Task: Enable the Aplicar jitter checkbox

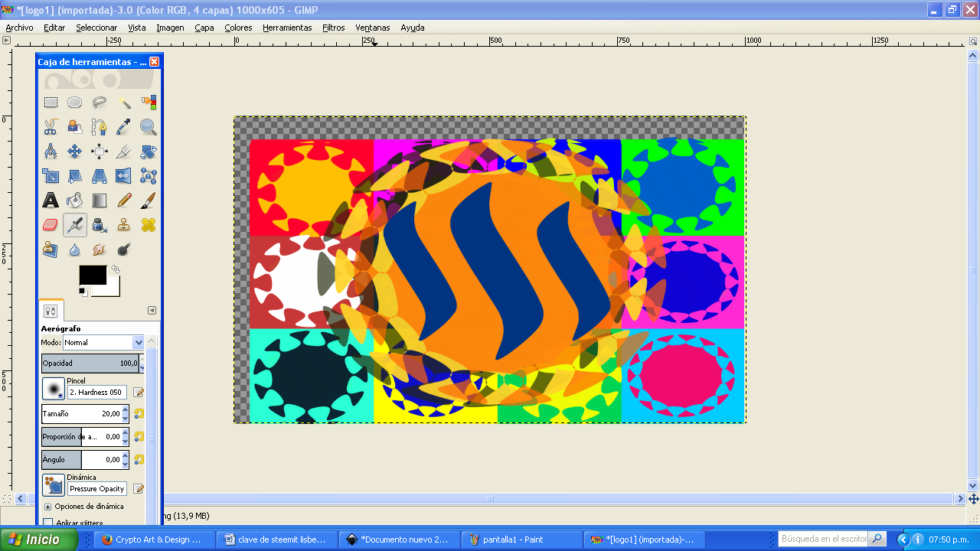Action: pyautogui.click(x=49, y=521)
